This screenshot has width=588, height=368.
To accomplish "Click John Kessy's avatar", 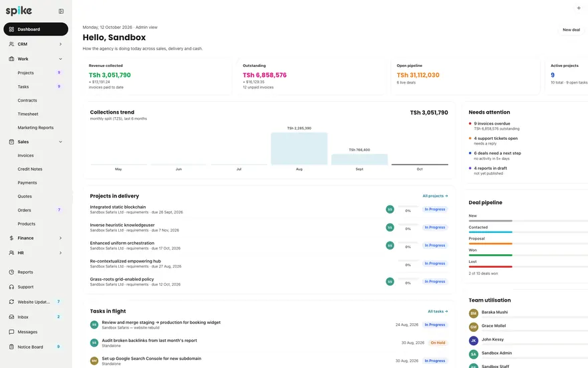I will pos(474,341).
